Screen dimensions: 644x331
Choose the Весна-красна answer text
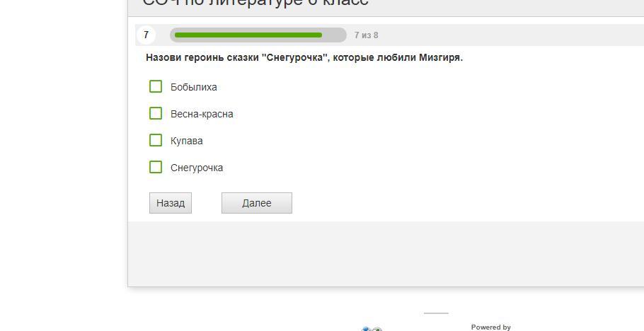pos(202,114)
